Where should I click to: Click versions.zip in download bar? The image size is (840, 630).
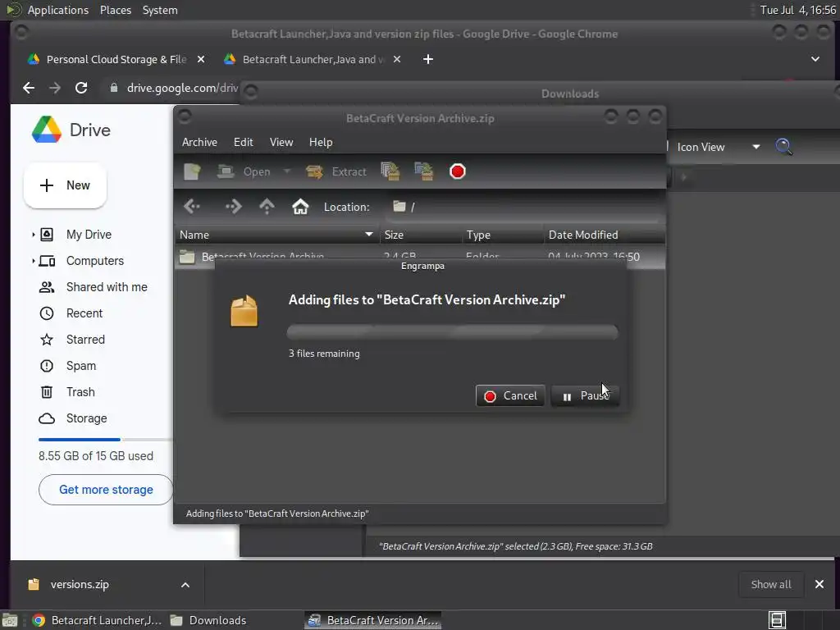(x=80, y=584)
